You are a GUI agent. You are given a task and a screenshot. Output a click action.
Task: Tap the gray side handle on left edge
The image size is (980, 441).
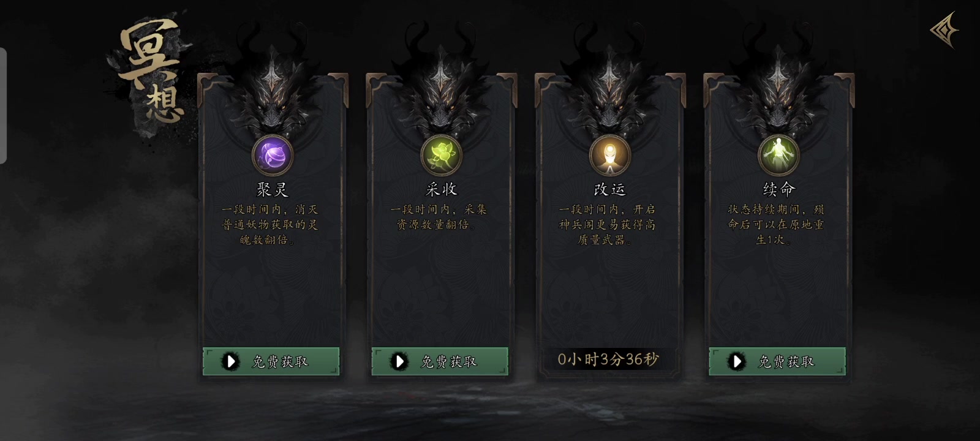tap(3, 105)
